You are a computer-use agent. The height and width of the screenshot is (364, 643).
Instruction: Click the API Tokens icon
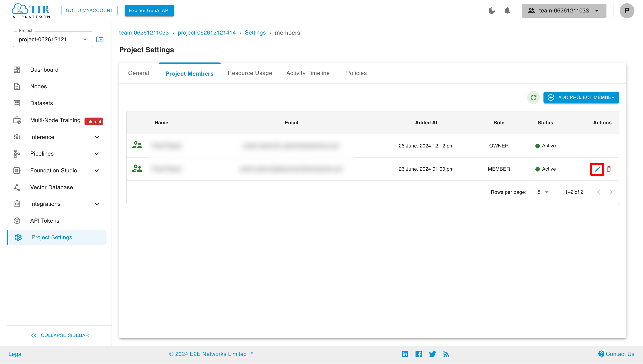(17, 221)
